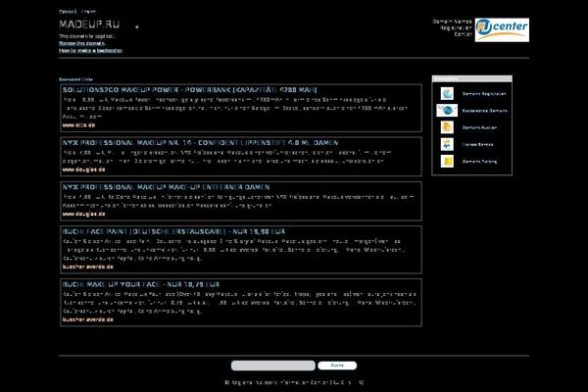Open the Domains Parking link
588x392 pixels.
pos(479,162)
